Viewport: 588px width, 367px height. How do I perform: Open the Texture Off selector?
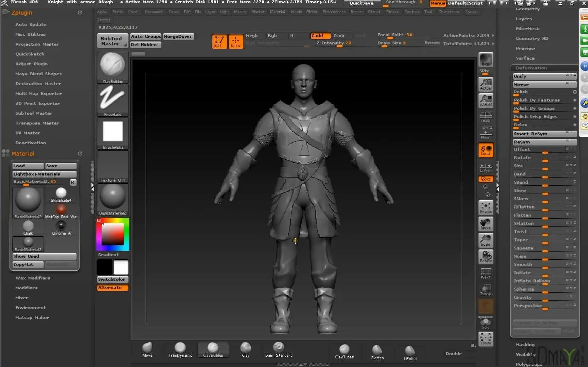pyautogui.click(x=113, y=166)
